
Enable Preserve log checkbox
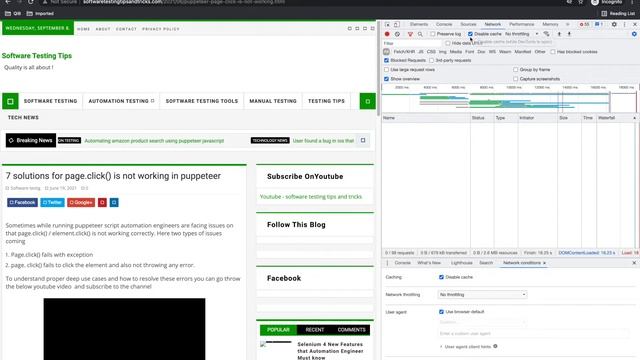click(x=433, y=34)
